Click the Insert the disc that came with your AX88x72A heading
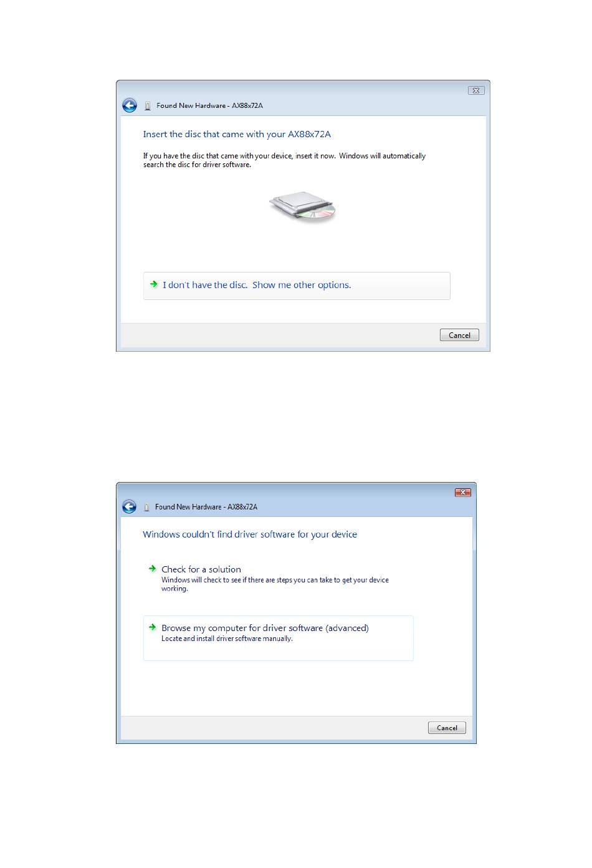 click(x=237, y=134)
